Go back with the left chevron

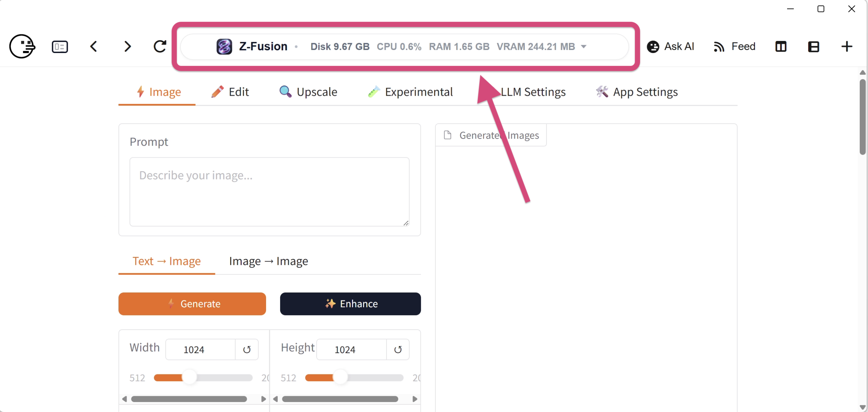(x=94, y=47)
